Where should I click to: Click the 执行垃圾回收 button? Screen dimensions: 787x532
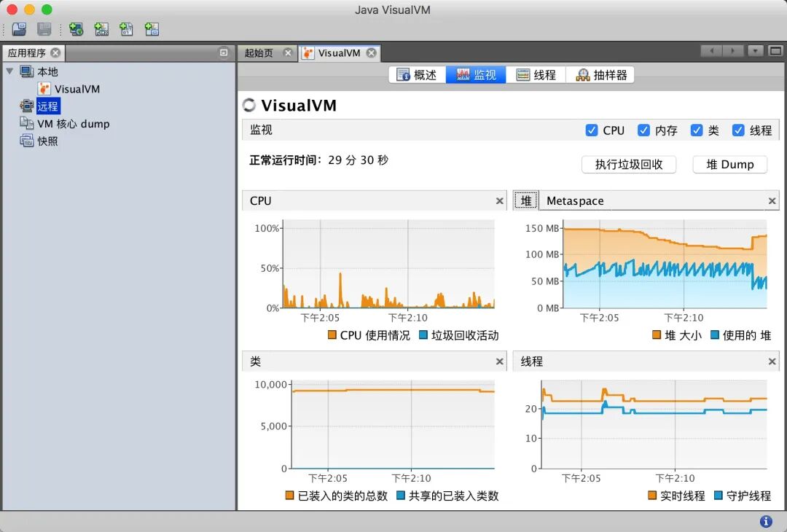click(629, 164)
